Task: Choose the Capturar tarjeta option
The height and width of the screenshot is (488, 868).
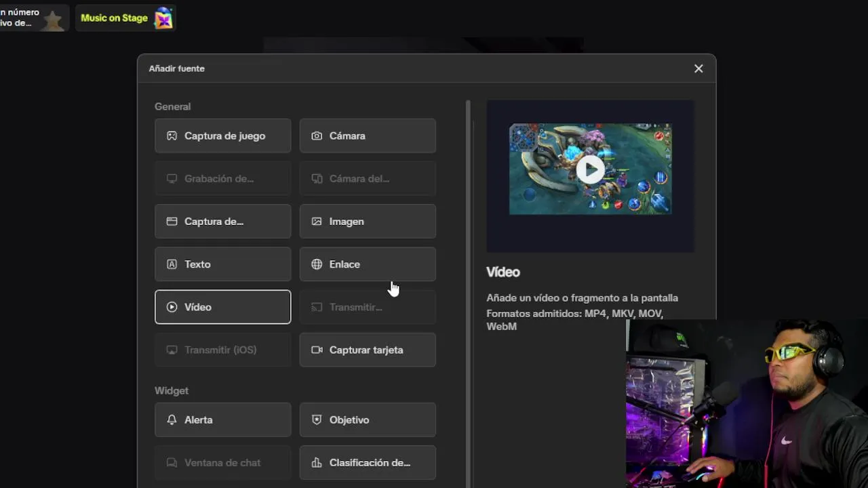Action: pos(368,350)
